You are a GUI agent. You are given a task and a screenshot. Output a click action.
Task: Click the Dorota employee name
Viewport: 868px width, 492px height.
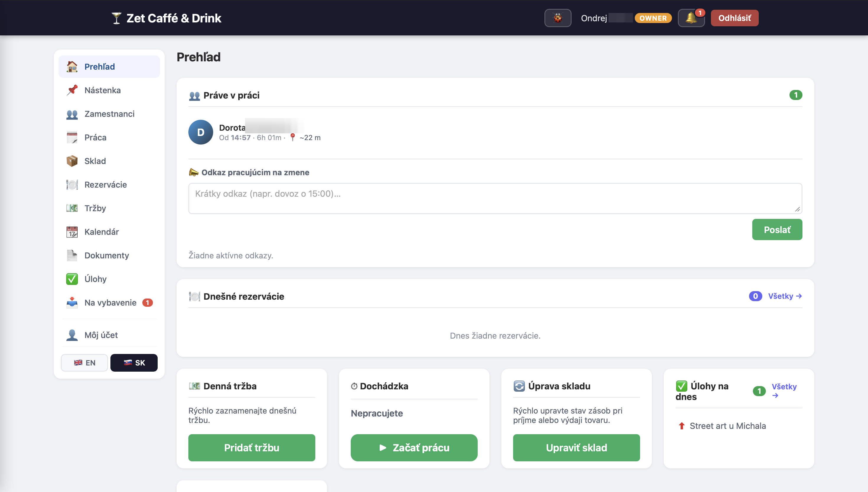pyautogui.click(x=232, y=128)
